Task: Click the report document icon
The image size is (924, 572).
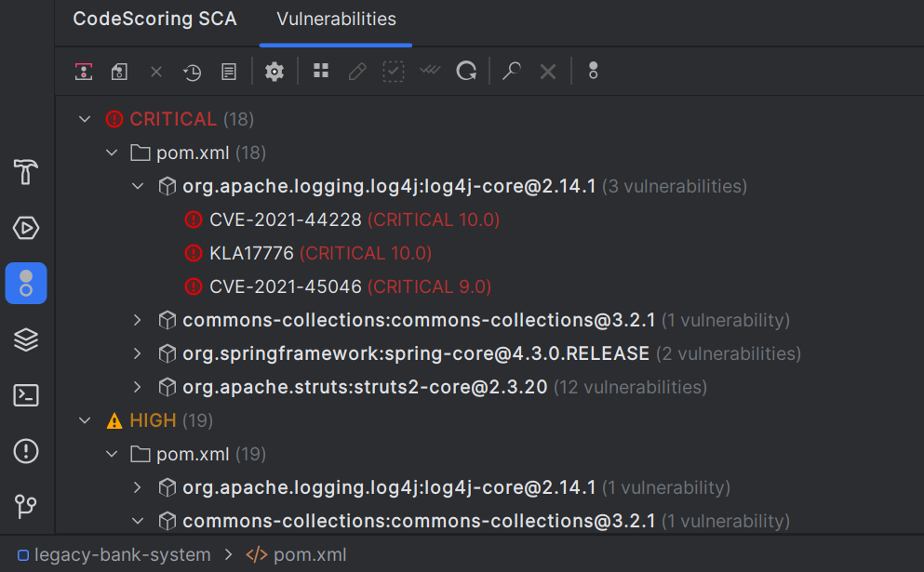Action: 229,72
